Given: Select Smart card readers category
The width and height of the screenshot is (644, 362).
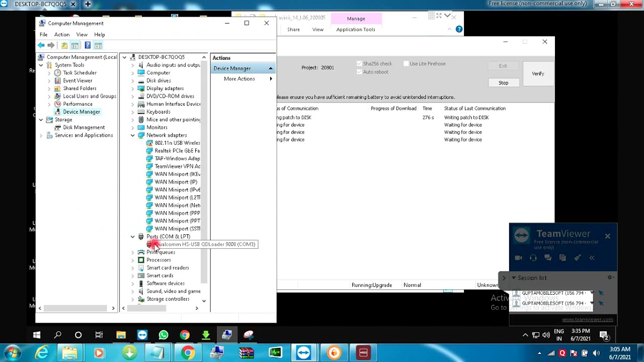Looking at the screenshot, I should coord(168,267).
